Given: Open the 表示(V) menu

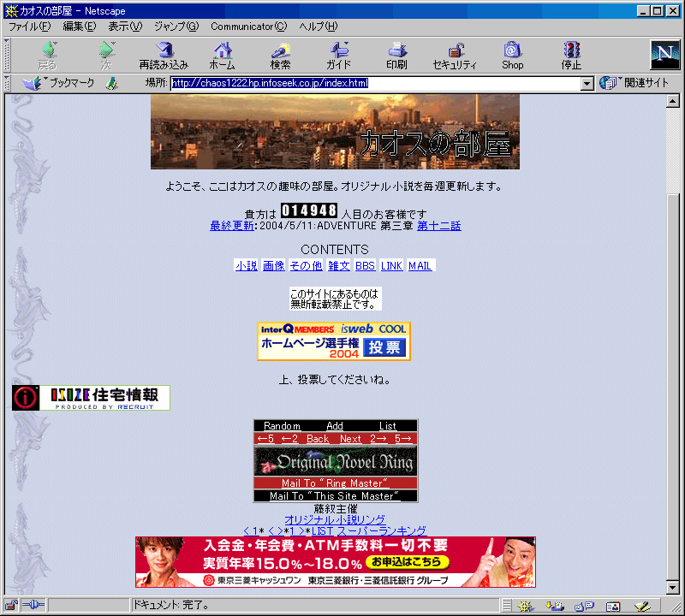Looking at the screenshot, I should click(125, 27).
